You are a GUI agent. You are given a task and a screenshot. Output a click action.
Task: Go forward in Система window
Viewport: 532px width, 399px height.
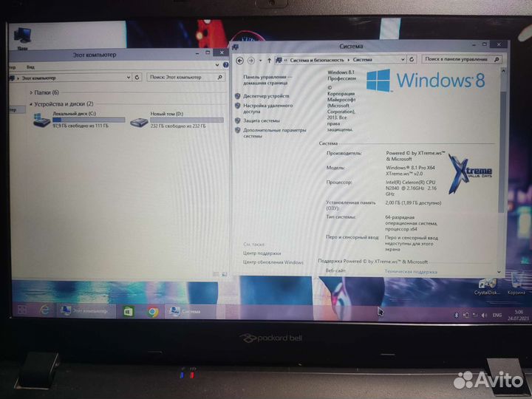coord(250,61)
